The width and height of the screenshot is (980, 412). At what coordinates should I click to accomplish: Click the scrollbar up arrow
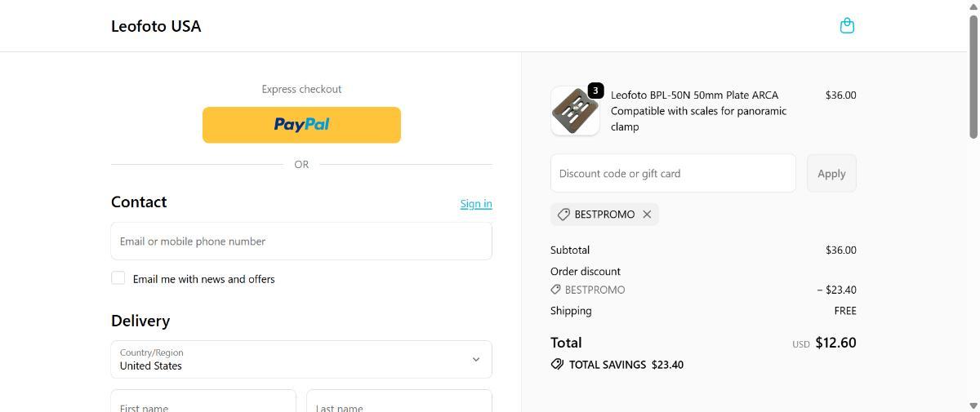[973, 7]
